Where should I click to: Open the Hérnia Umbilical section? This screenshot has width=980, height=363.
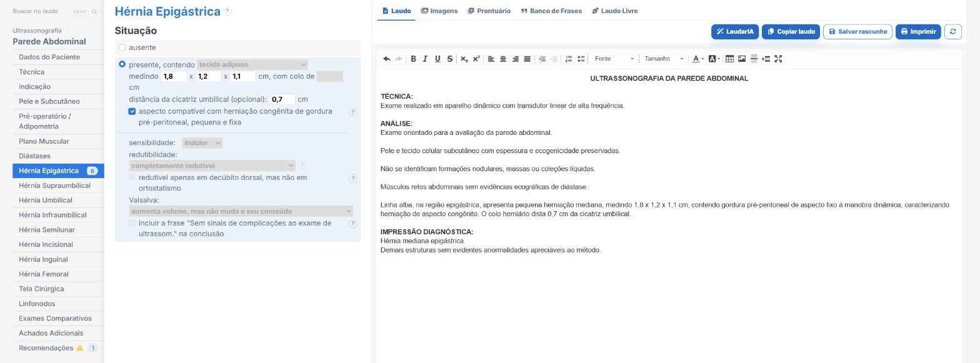coord(58,200)
